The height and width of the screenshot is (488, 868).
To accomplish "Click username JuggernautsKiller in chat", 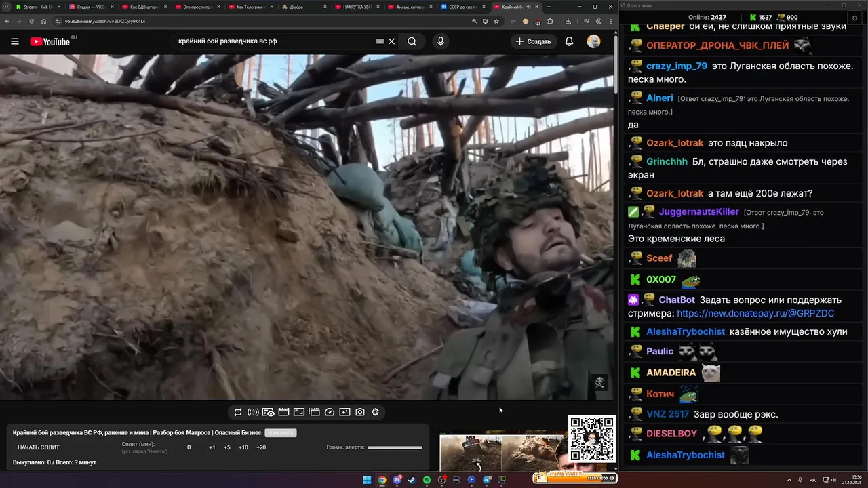I will click(x=698, y=212).
